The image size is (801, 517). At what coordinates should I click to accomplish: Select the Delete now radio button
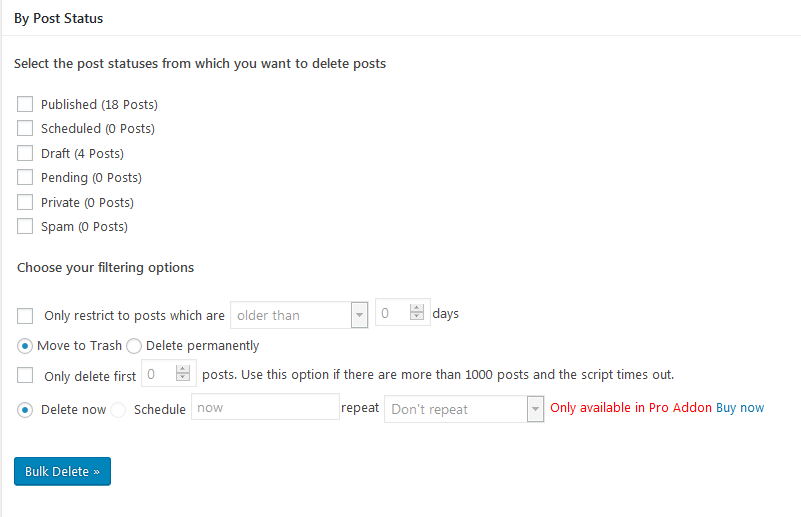pyautogui.click(x=25, y=410)
